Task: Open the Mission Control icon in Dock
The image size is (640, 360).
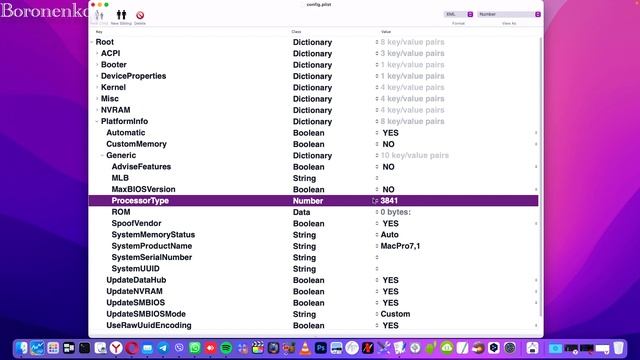Action: tap(69, 348)
